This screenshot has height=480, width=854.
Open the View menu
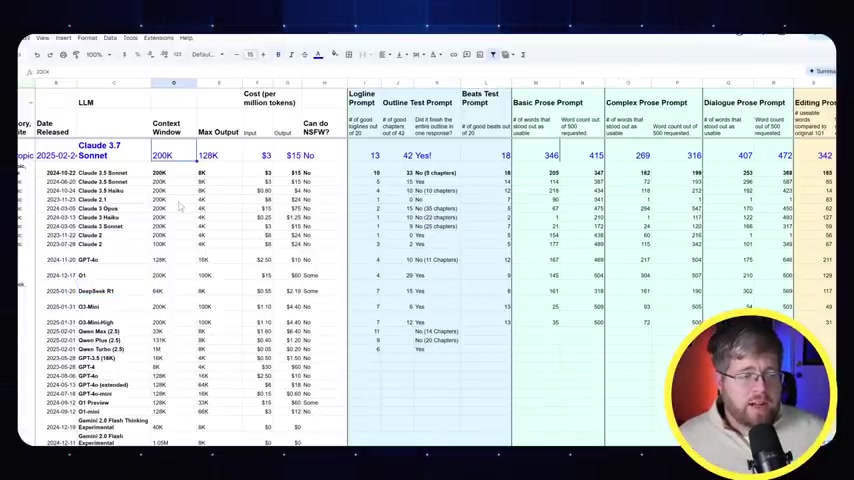[x=42, y=38]
